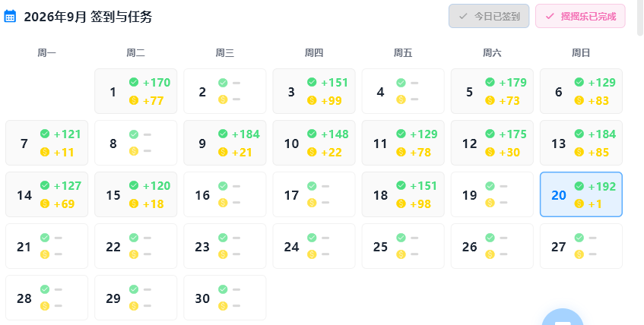
Task: Click the number 26 in the calendar
Action: (x=469, y=247)
